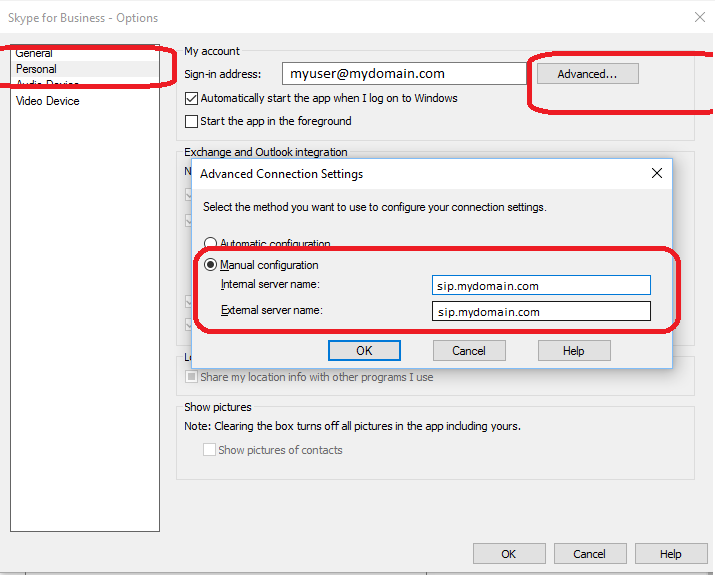The image size is (715, 575).
Task: Close the Advanced Connection Settings dialog
Action: [657, 173]
